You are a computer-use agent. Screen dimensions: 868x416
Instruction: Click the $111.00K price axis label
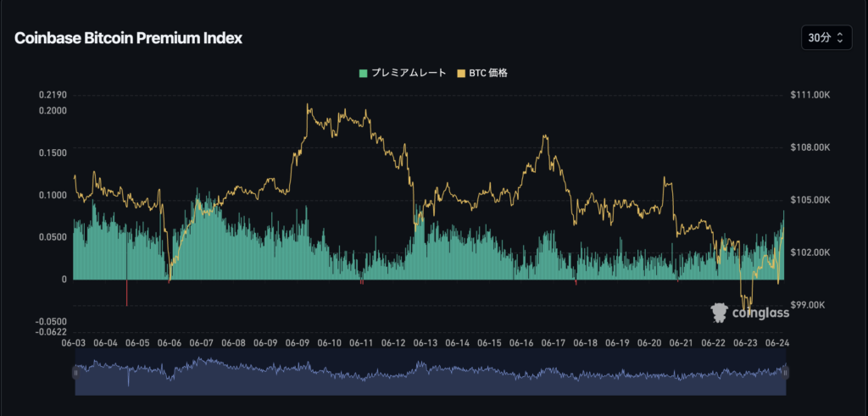click(810, 95)
